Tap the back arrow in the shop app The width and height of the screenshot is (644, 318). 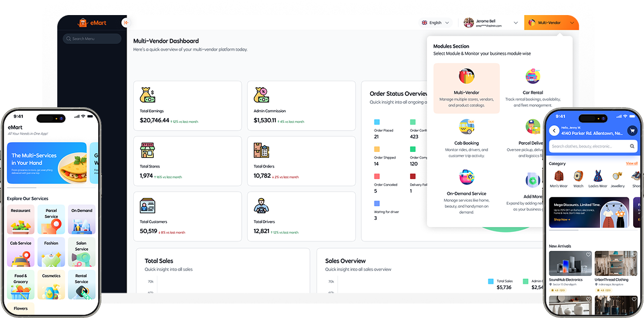[x=554, y=131]
